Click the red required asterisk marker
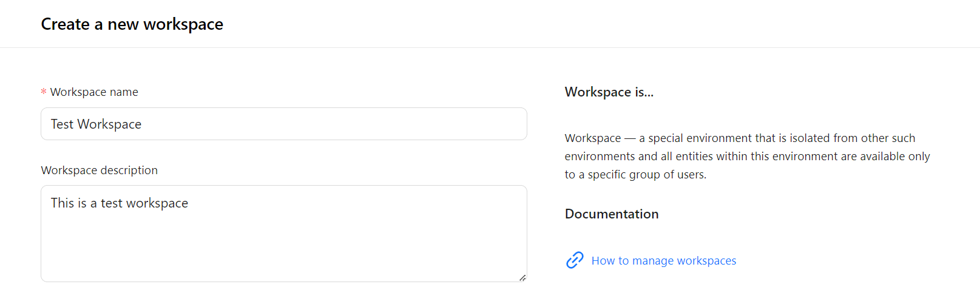980x304 pixels. click(44, 92)
